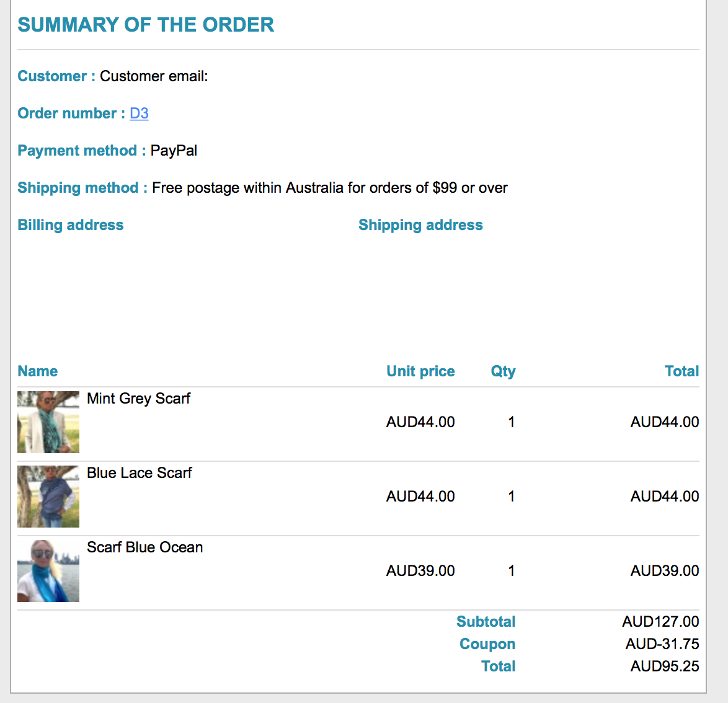Click the Shipping address heading

(x=420, y=225)
